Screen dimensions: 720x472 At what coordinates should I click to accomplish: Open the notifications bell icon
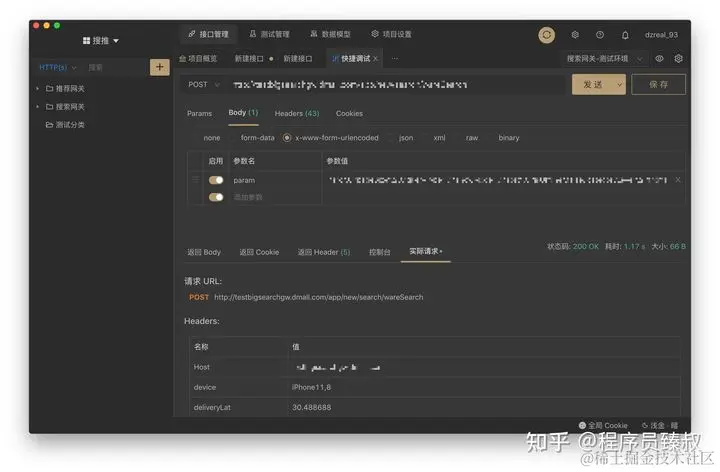coord(625,35)
